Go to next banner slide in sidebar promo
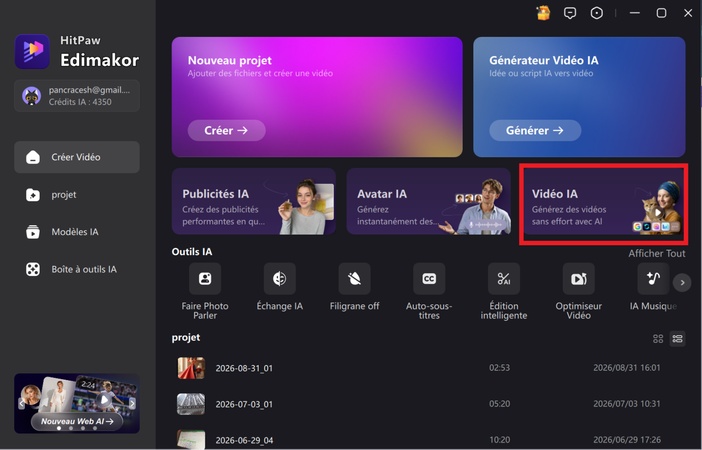 (x=133, y=403)
